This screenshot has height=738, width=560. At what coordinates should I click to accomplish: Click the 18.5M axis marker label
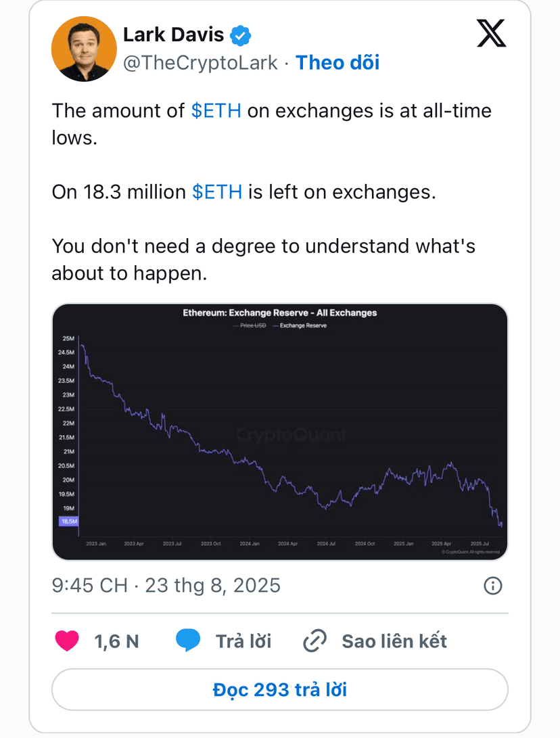tap(69, 522)
